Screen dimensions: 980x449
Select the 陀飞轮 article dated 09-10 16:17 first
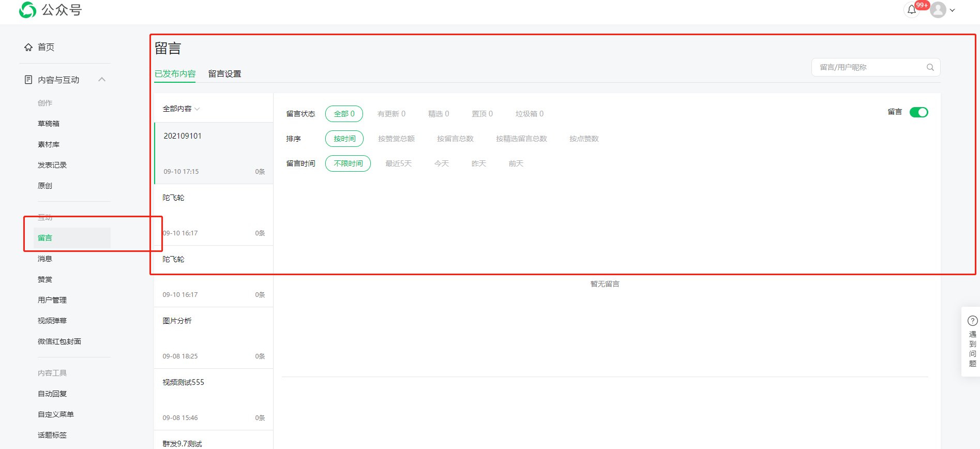point(214,215)
